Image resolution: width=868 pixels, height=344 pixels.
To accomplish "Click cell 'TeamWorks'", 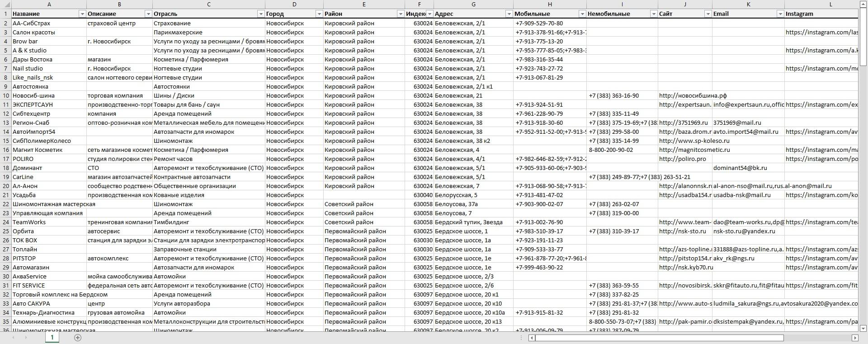I will pos(49,222).
